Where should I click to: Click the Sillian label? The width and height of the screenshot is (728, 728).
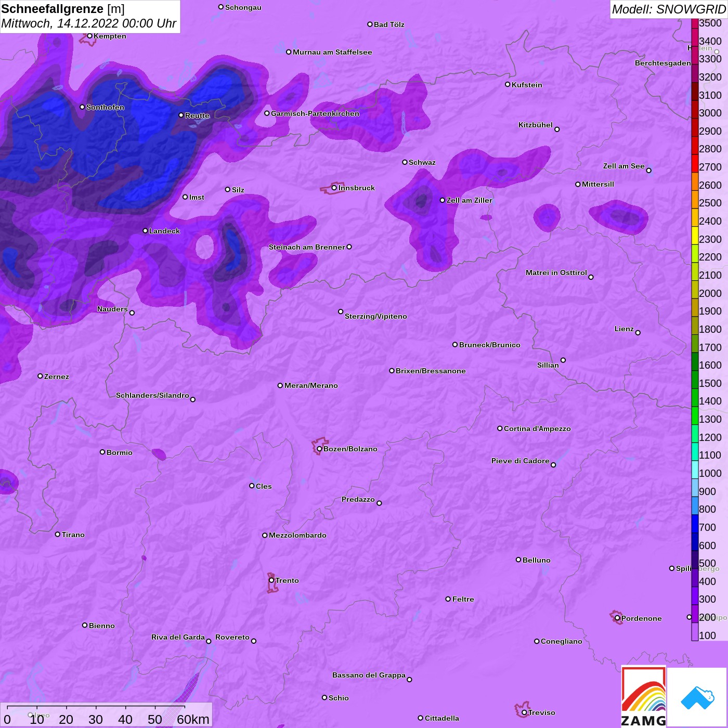pyautogui.click(x=548, y=365)
